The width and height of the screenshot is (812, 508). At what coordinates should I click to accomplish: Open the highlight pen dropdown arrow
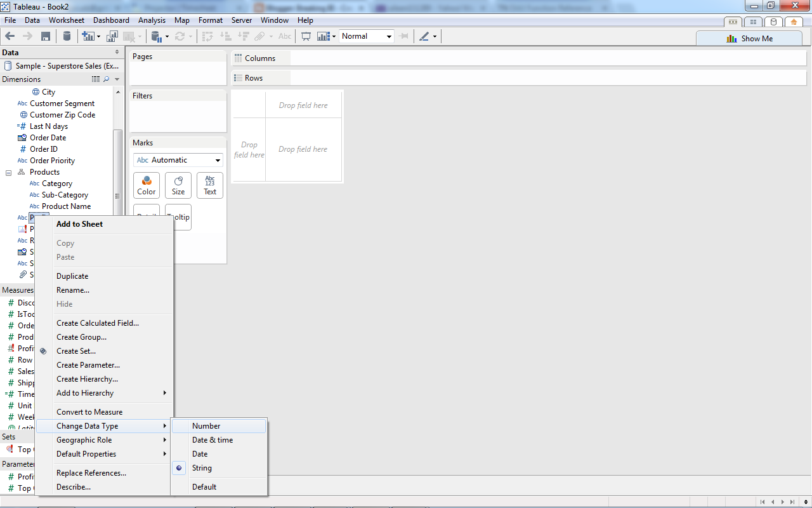click(435, 36)
